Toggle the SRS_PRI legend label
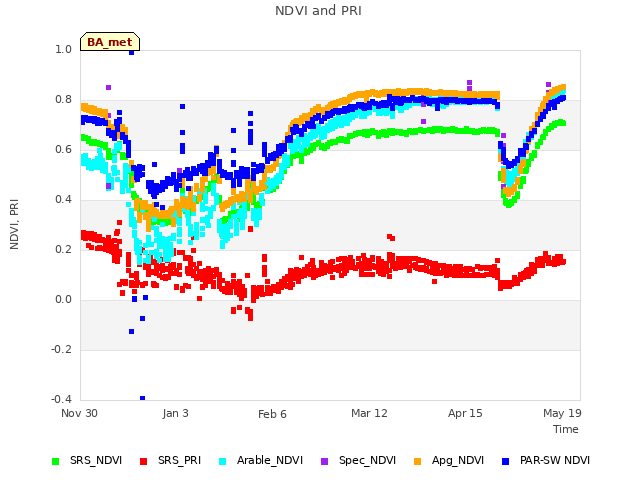Viewport: 640px width, 480px height. tap(180, 460)
